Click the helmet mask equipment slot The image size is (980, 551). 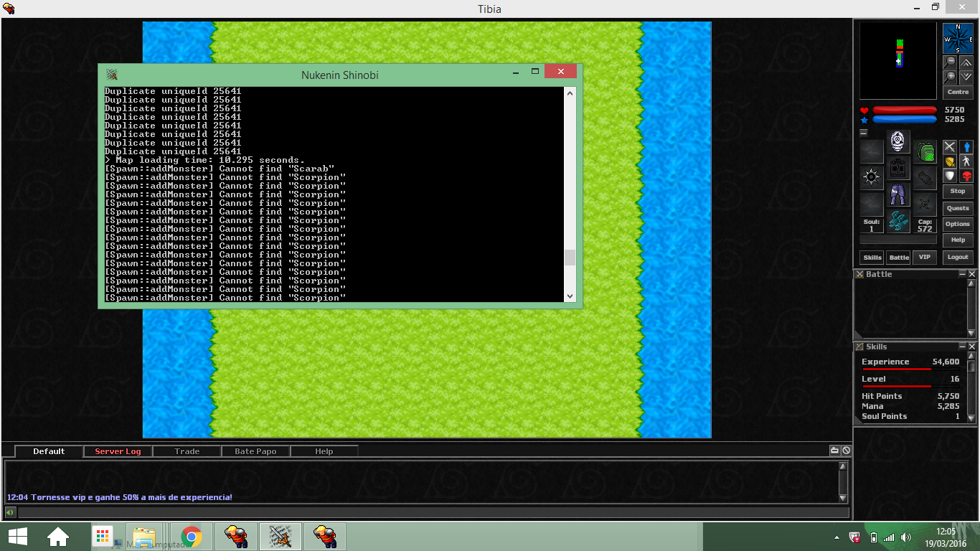898,141
